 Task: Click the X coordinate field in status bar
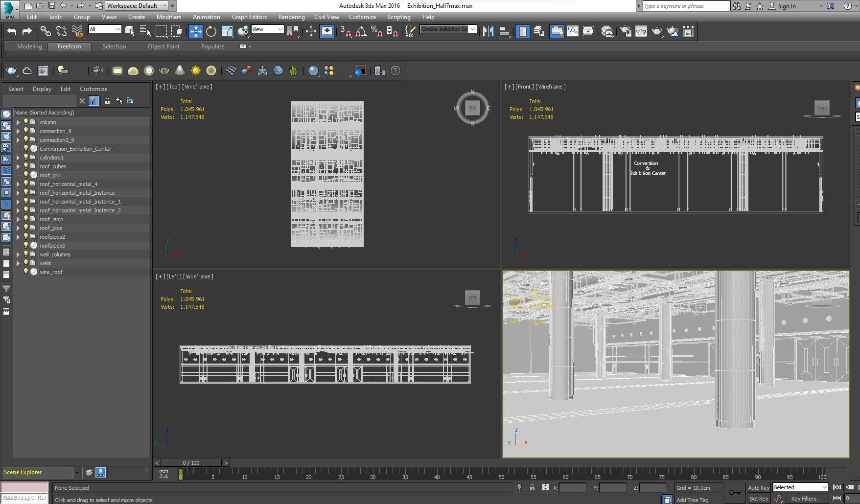[x=572, y=487]
